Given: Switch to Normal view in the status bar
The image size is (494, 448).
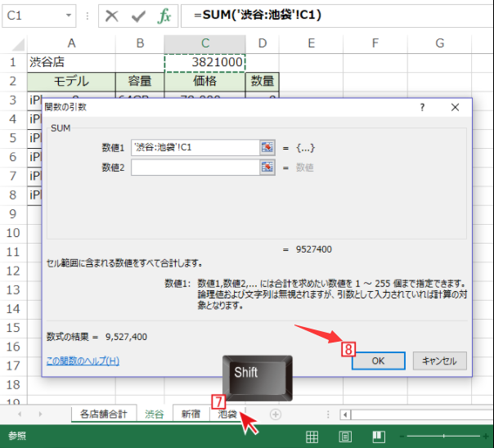Looking at the screenshot, I should point(312,437).
